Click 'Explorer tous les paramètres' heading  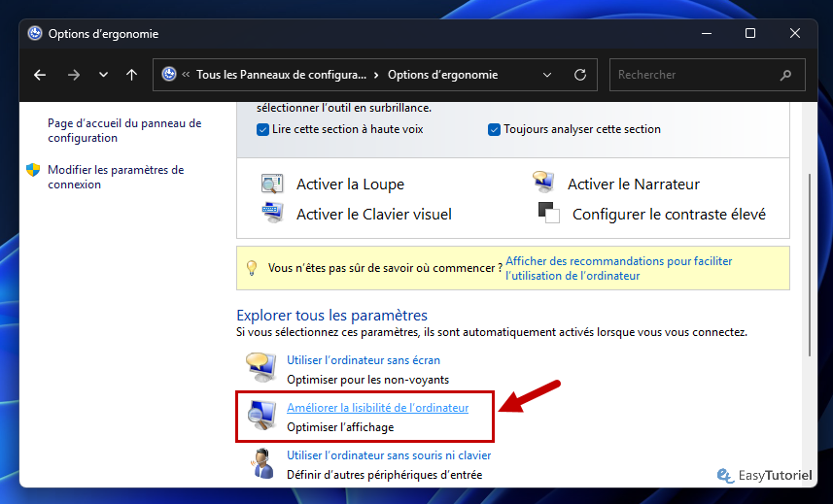331,316
